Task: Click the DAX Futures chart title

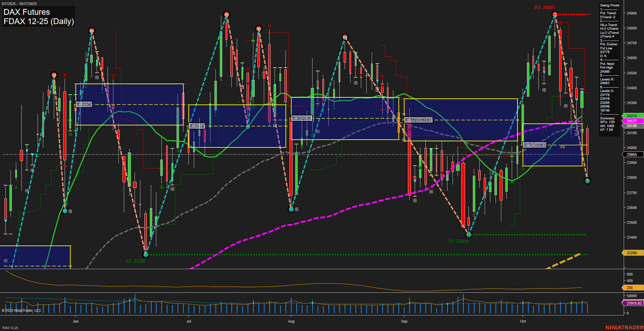Action: (27, 12)
